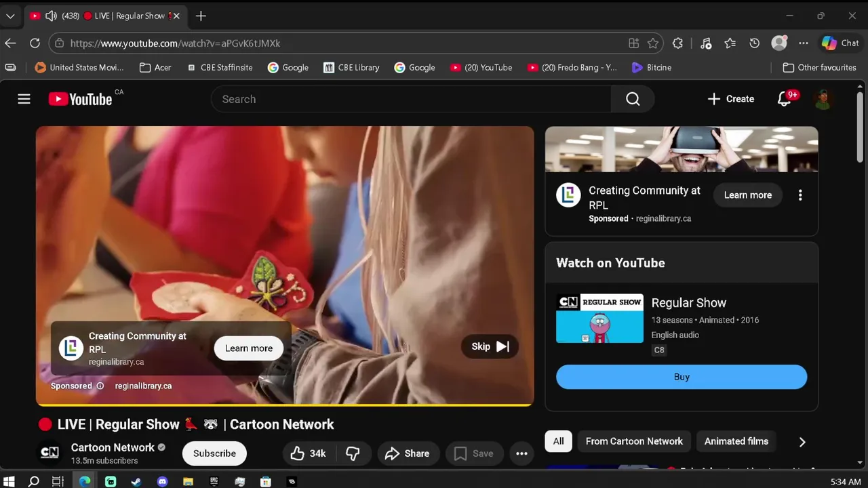
Task: Open Microsoft Store from the taskbar
Action: pos(266,482)
